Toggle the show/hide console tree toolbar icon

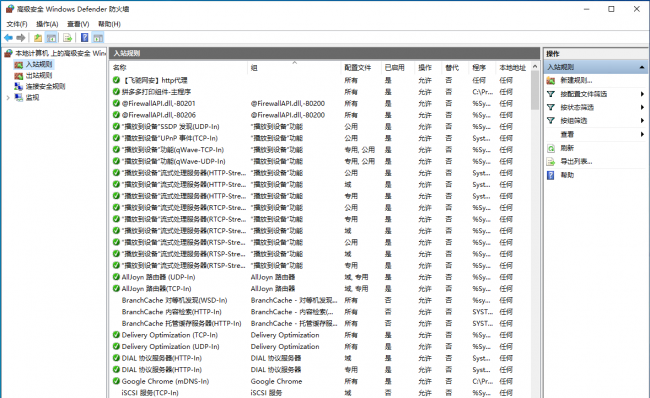pos(51,38)
